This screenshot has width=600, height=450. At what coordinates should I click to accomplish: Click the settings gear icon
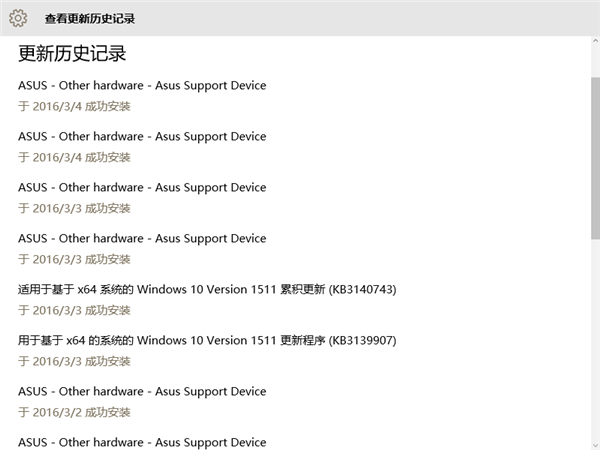[18, 18]
